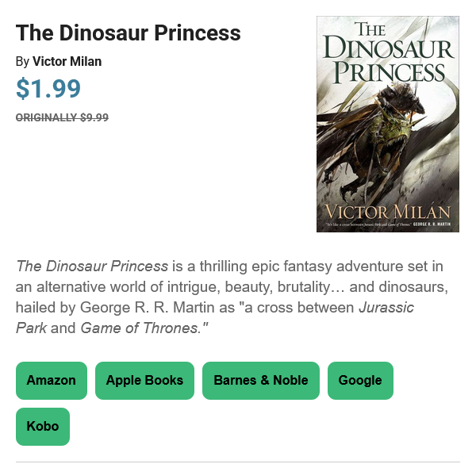
Task: Buy the book via Kobo button
Action: tap(43, 427)
